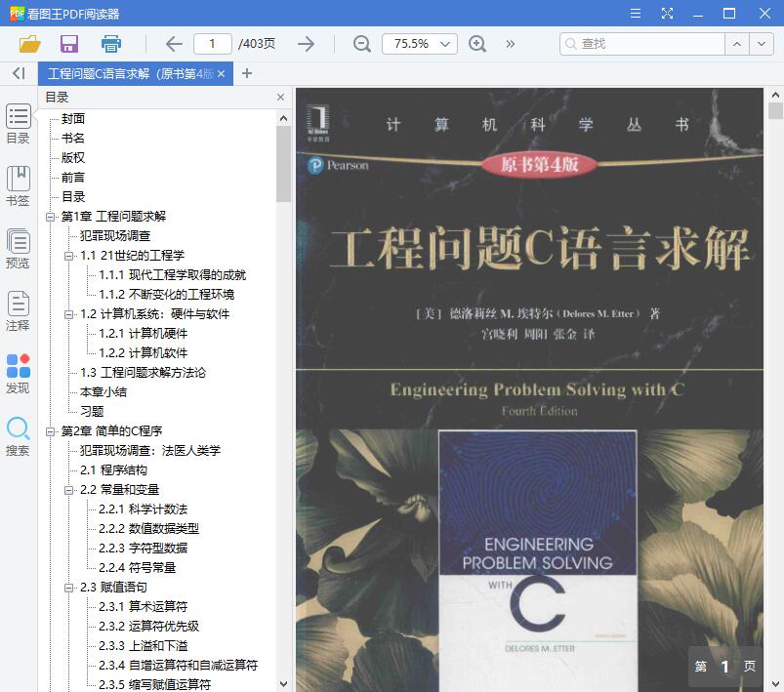784x692 pixels.
Task: Collapse the 2.3 赋值语句 node
Action: point(68,588)
